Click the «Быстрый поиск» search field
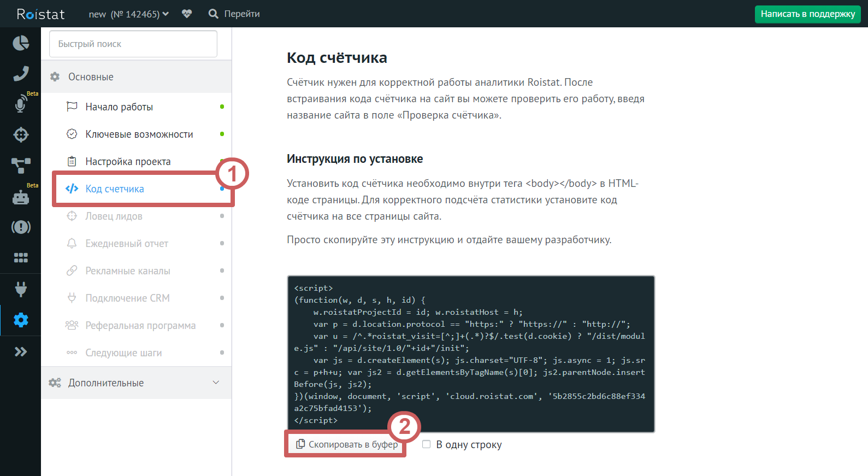868x476 pixels. (x=133, y=44)
